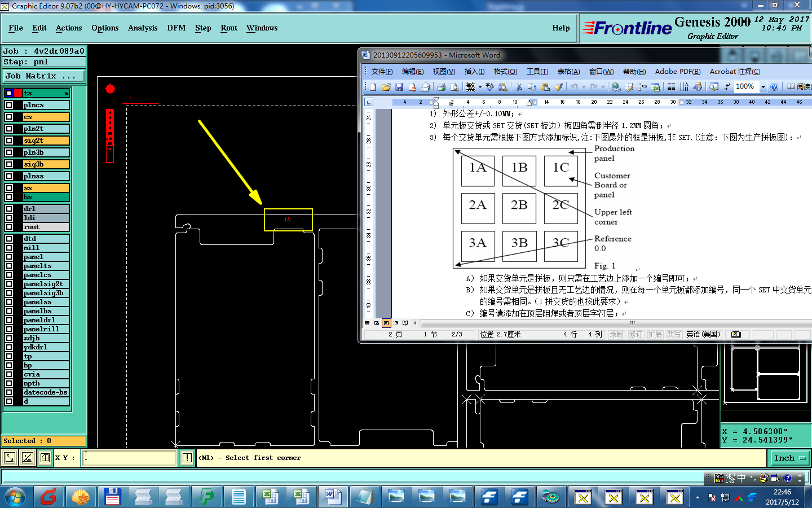Open the 文件(F) menu in Word
This screenshot has height=508, width=812.
(382, 72)
